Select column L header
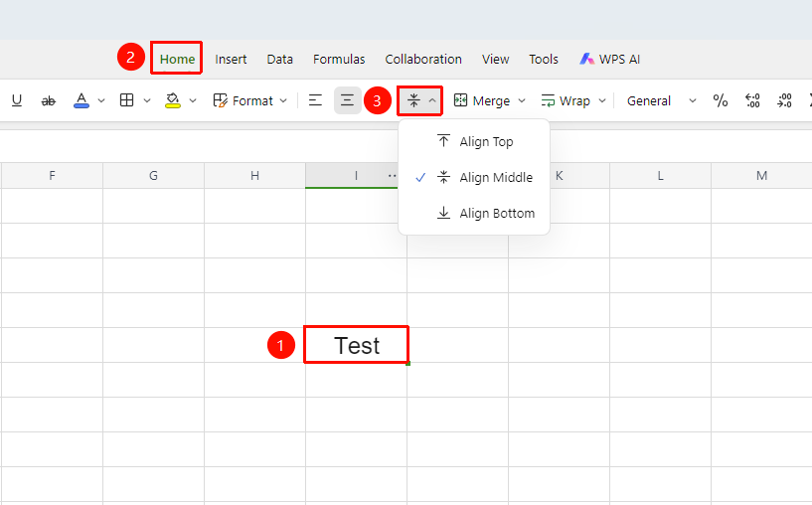This screenshot has height=505, width=812. coord(660,176)
